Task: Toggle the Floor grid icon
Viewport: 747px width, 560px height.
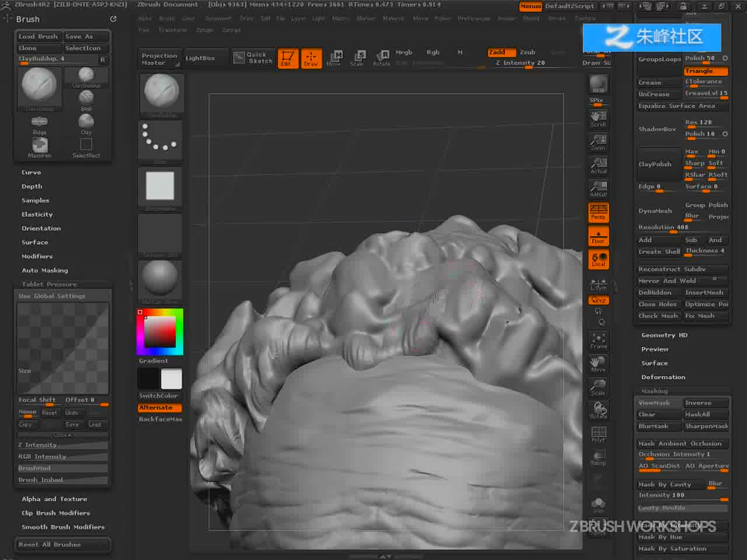Action: click(598, 236)
